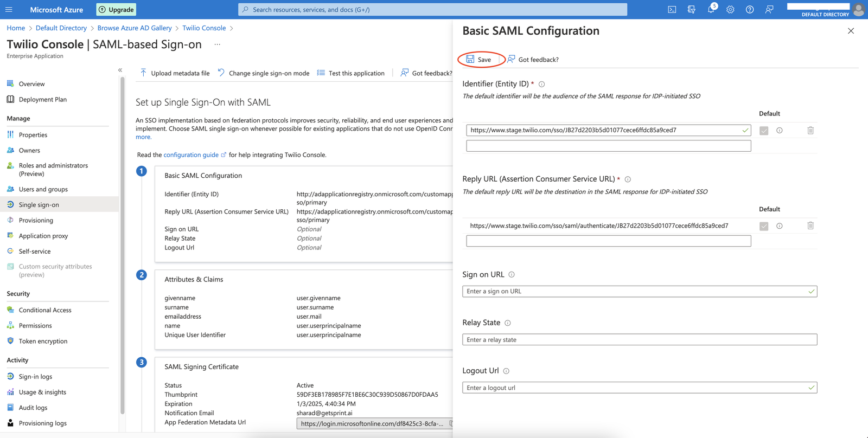868x438 pixels.
Task: Open the Cloud Shell icon in header
Action: 672,10
